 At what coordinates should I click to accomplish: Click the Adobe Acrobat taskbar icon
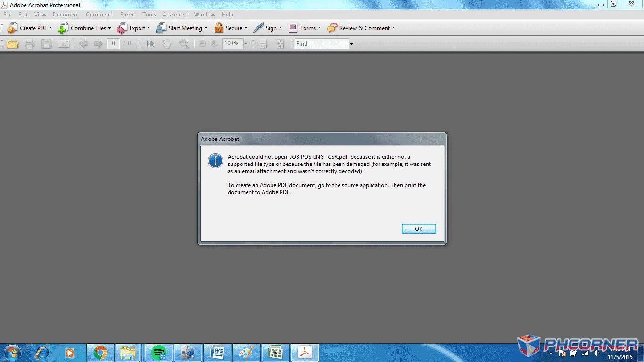(x=305, y=352)
